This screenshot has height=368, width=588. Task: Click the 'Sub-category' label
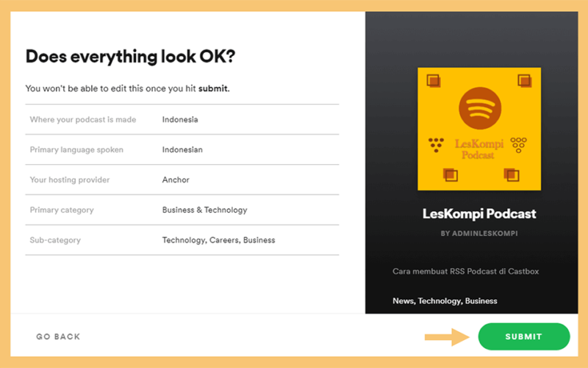coord(55,240)
